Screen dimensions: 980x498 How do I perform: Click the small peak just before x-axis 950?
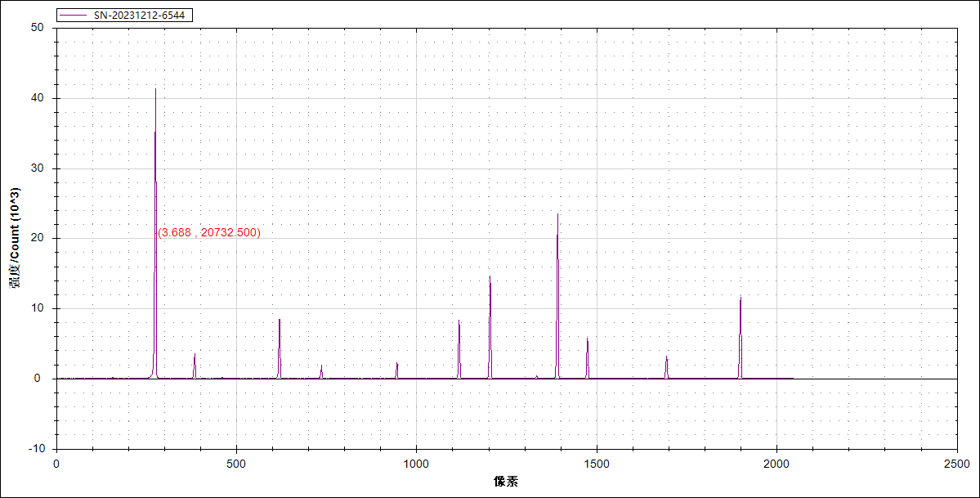coord(397,364)
